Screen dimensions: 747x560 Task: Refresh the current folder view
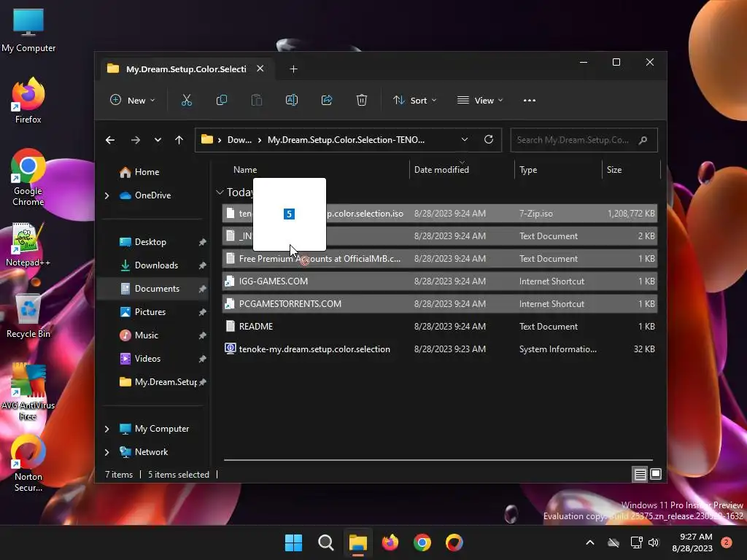pos(488,139)
